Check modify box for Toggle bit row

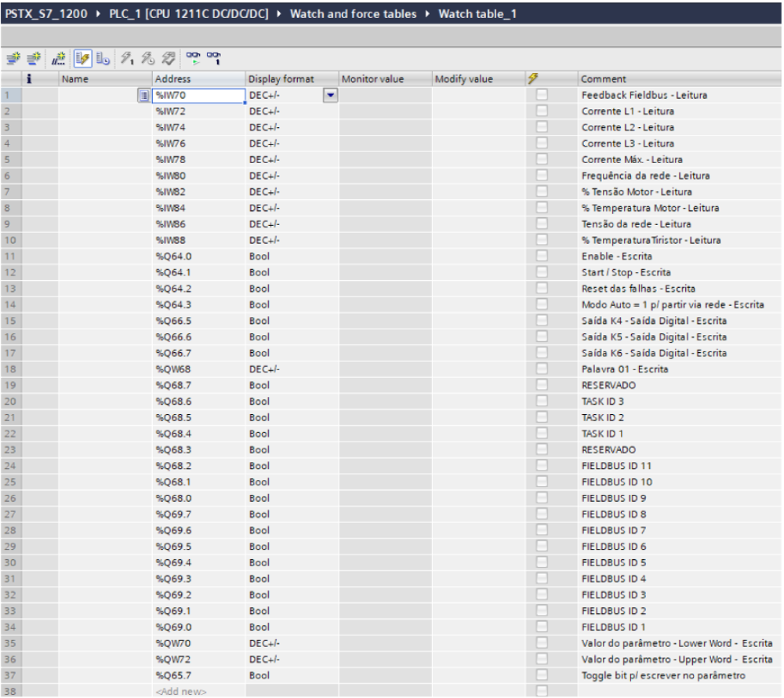coord(542,674)
